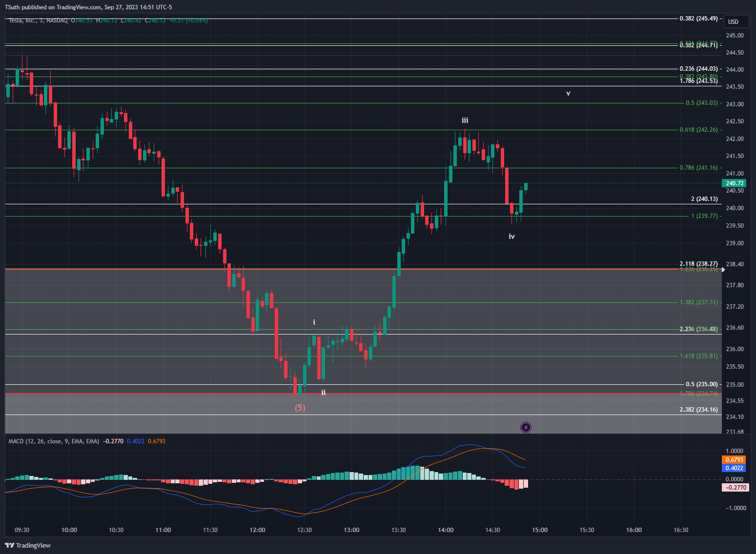Click the 236.00 price axis label
Screen dimensions: 756x554
(735, 349)
